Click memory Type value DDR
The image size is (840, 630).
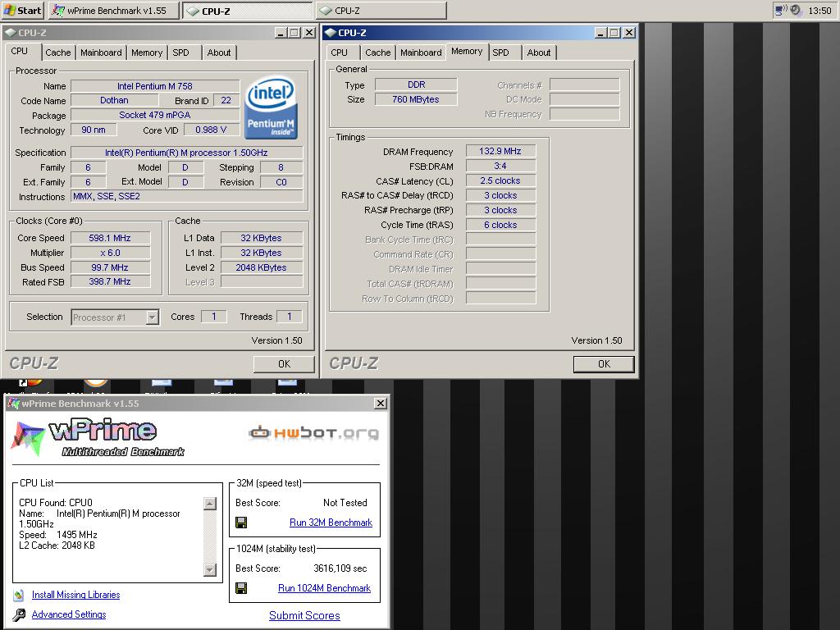[x=416, y=84]
